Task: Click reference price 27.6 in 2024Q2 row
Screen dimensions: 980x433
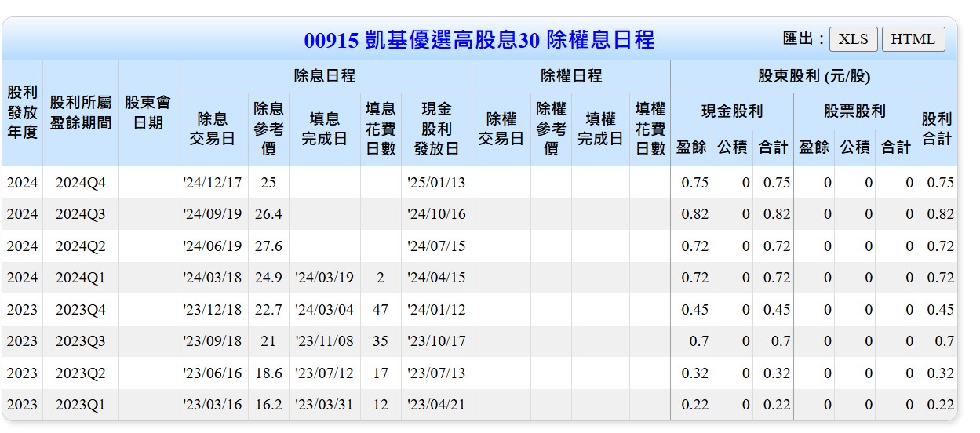Action: [x=268, y=246]
